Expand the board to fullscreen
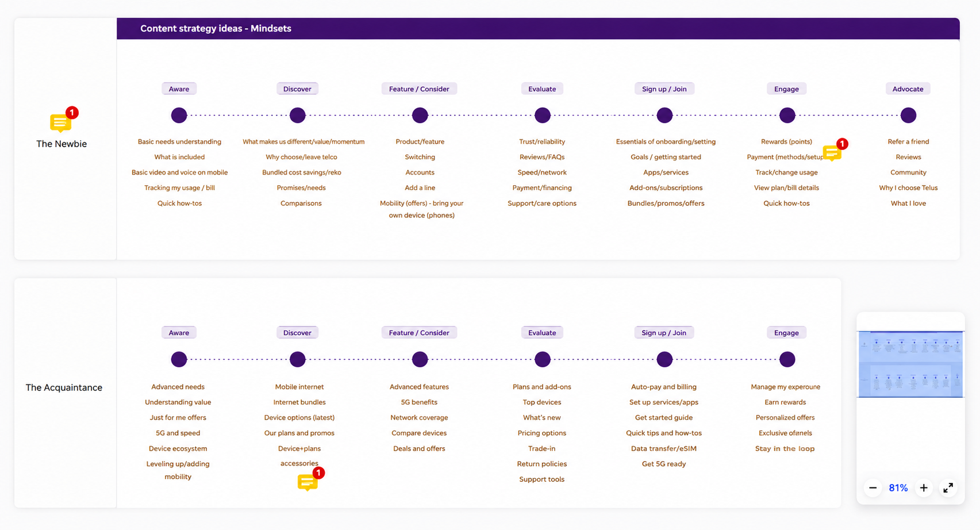 [948, 488]
